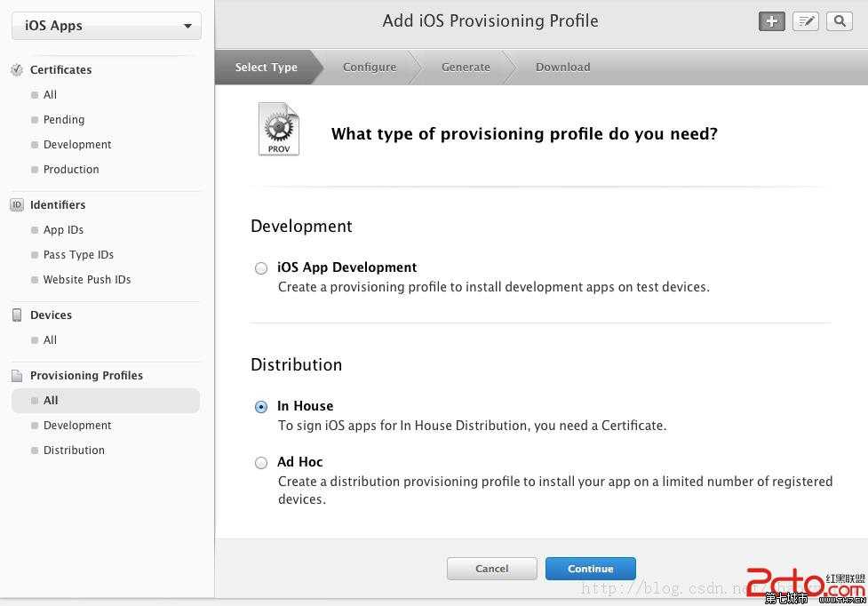Click the Add iOS Provisioning Profile title
Viewport: 868px width, 606px height.
pos(490,21)
